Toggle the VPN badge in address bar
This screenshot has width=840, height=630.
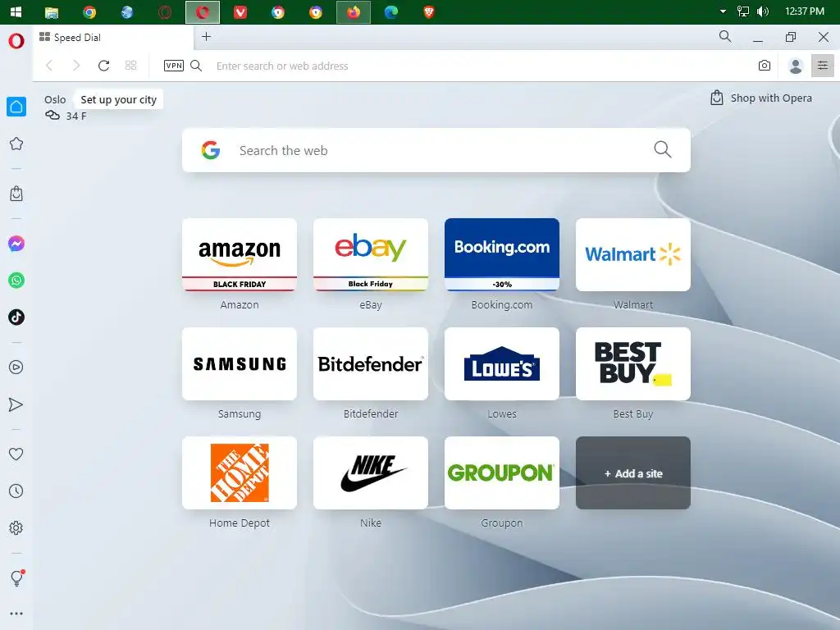point(174,66)
